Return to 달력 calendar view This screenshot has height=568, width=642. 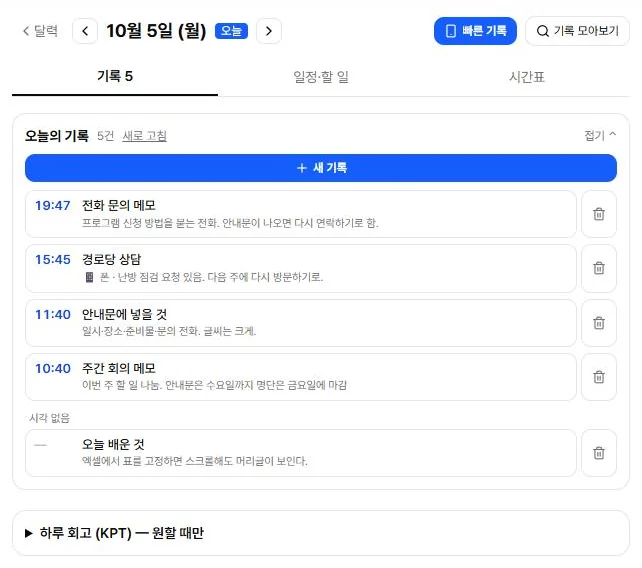coord(40,31)
